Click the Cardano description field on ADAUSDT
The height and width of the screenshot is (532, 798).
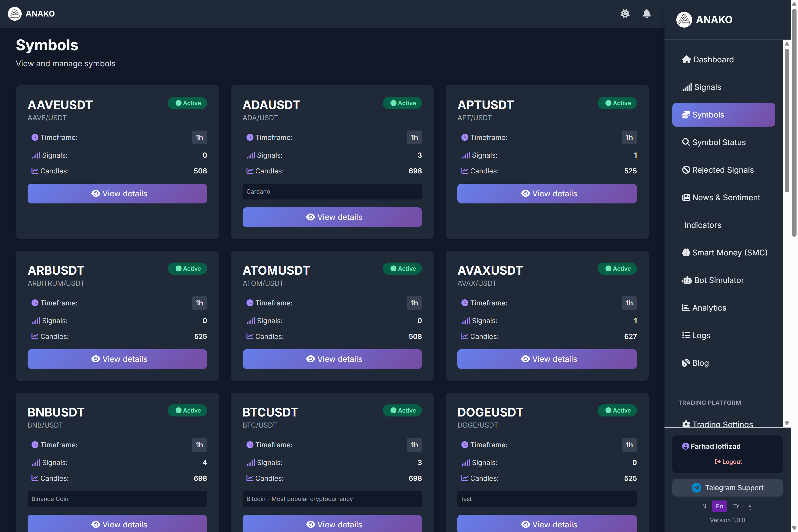(332, 192)
